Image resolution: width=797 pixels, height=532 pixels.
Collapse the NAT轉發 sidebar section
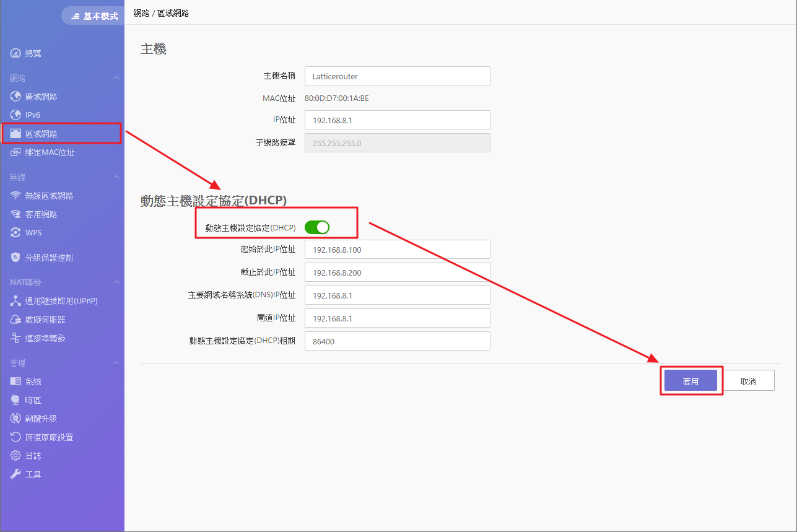point(116,282)
